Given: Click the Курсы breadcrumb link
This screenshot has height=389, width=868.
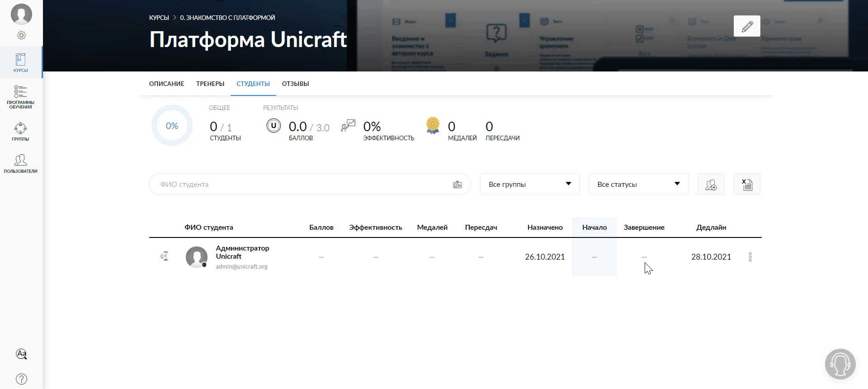Looking at the screenshot, I should coord(159,18).
